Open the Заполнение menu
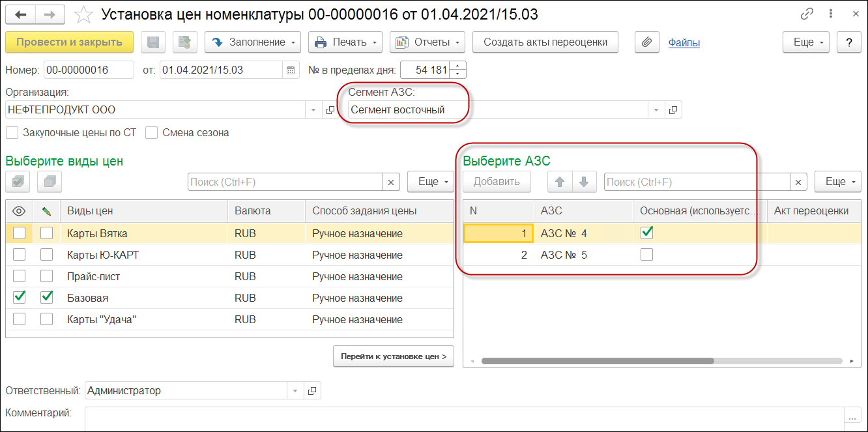Screen dimensions: 868x432 coord(252,42)
